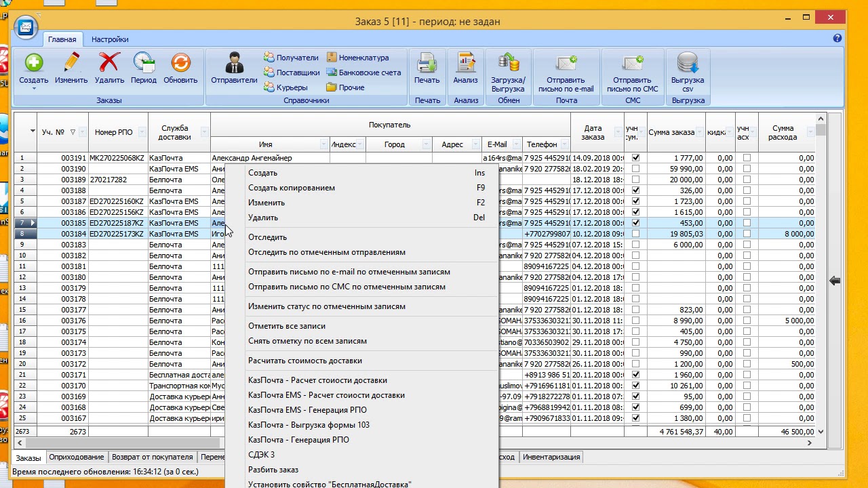Open filter dropdown on Сумма расхода column

[x=810, y=132]
